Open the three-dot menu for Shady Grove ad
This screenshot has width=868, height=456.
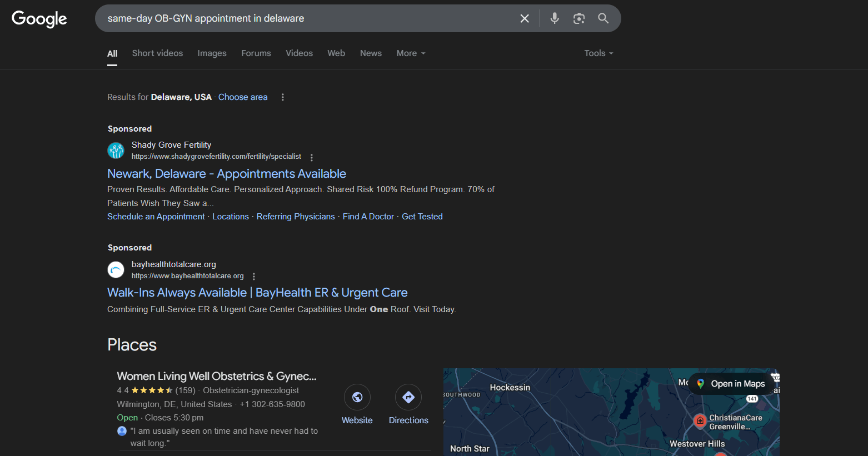click(312, 157)
